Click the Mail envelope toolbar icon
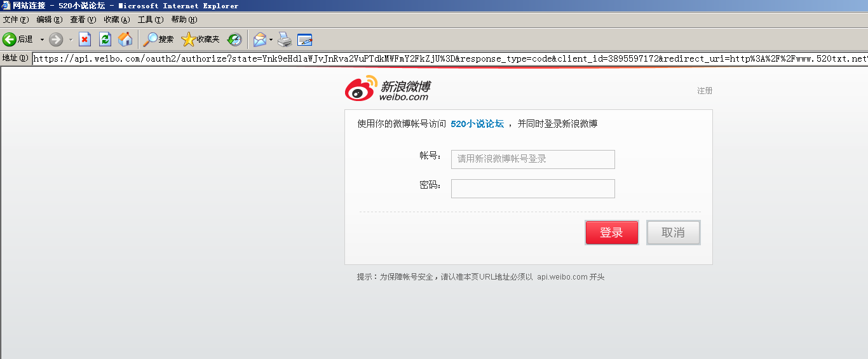 [x=260, y=39]
